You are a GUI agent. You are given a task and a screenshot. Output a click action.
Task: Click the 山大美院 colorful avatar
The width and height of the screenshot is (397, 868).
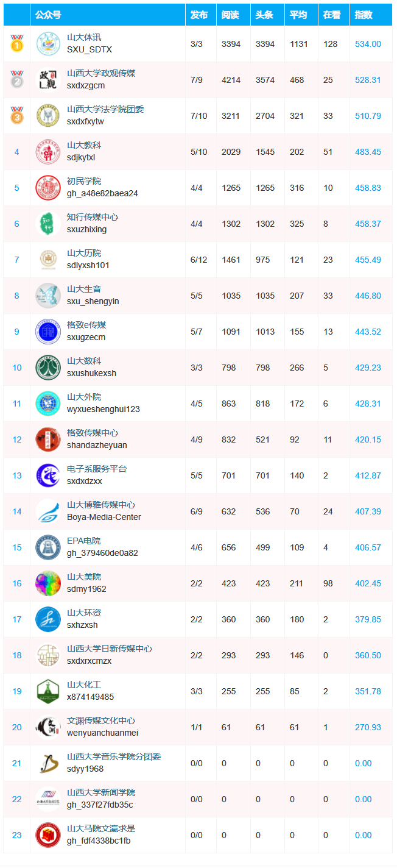click(x=48, y=583)
